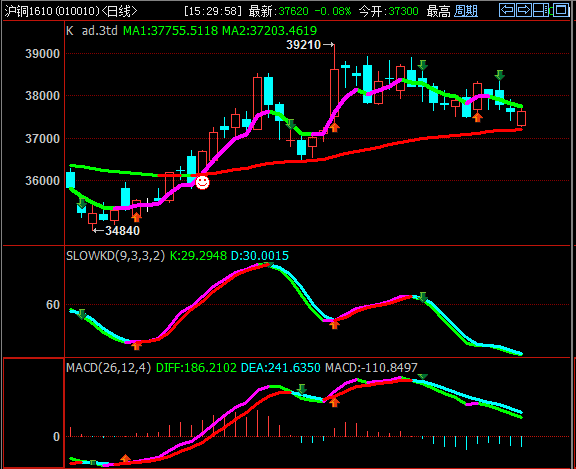576x469 pixels.
Task: Click the last orange buy arrow on the price chart
Action: (477, 118)
